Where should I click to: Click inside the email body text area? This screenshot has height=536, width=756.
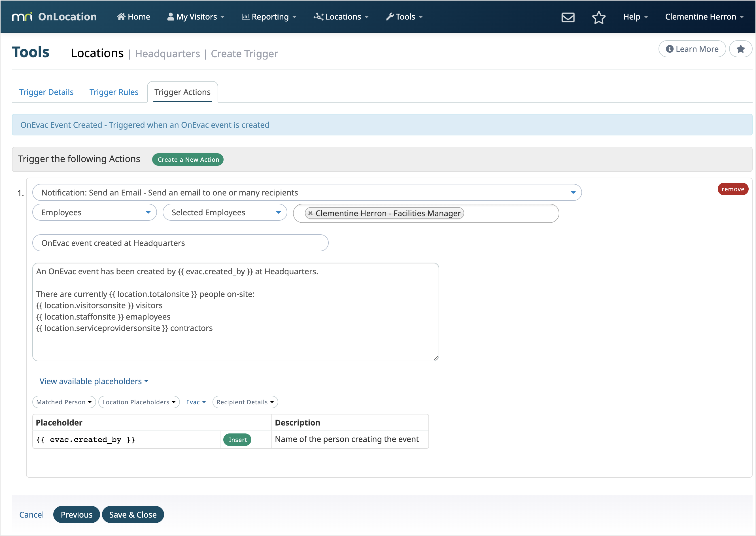click(x=235, y=312)
